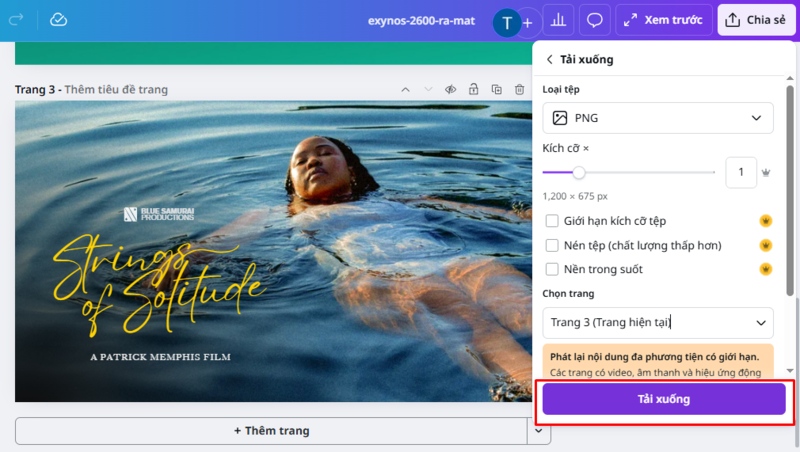Image resolution: width=800 pixels, height=452 pixels.
Task: Hide page 3 using the eye icon
Action: [451, 90]
